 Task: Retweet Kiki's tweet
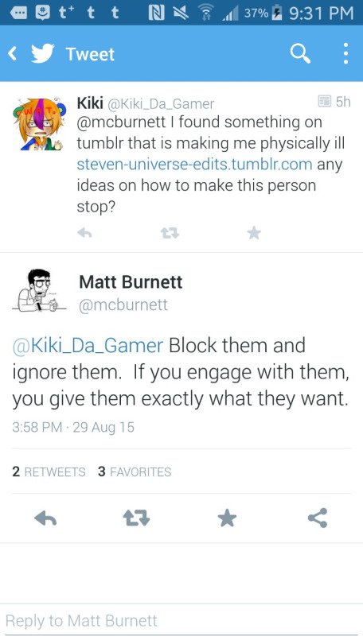170,233
